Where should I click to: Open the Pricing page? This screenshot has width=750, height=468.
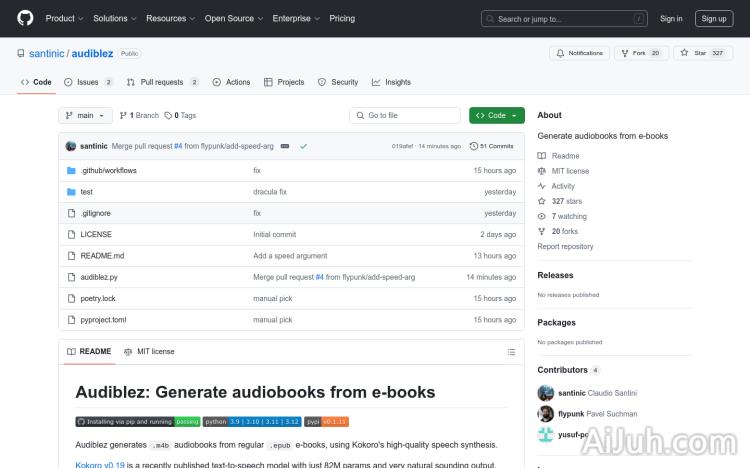342,18
